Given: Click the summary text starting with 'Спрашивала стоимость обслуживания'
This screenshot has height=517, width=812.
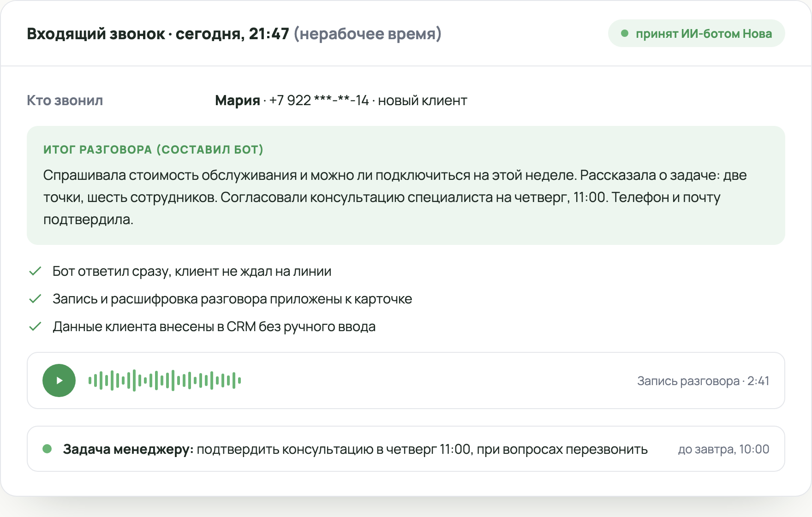Looking at the screenshot, I should (x=395, y=197).
